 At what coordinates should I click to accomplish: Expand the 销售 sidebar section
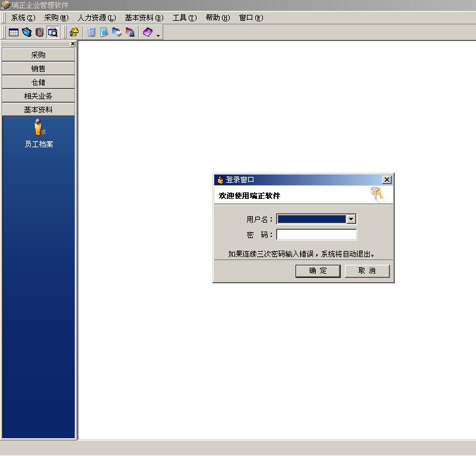pos(38,69)
